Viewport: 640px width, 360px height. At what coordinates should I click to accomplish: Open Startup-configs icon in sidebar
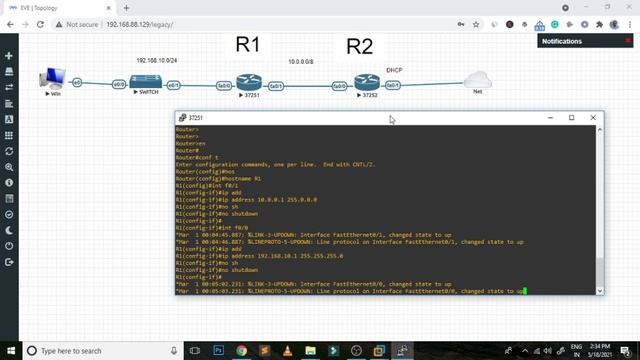click(9, 104)
